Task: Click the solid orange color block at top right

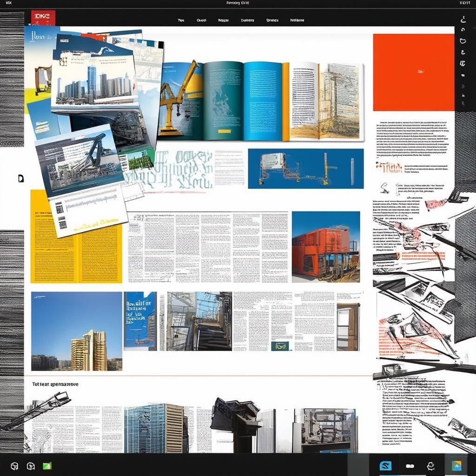Action: [413, 72]
